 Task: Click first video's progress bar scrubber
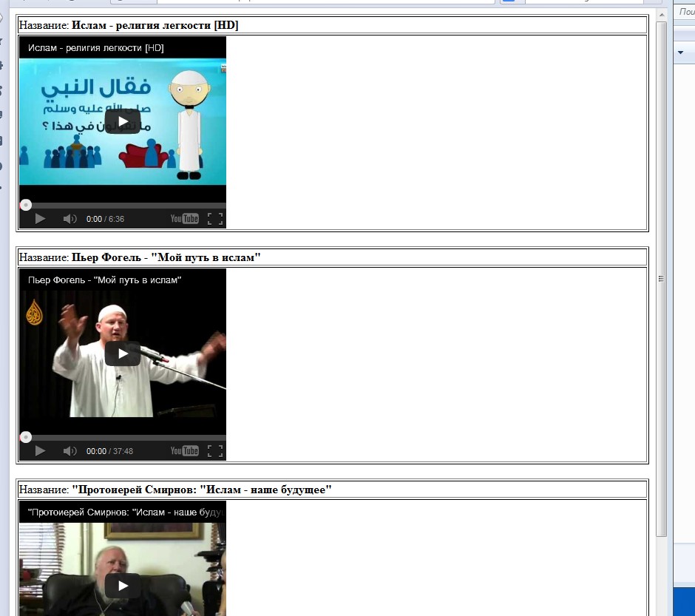pyautogui.click(x=26, y=205)
